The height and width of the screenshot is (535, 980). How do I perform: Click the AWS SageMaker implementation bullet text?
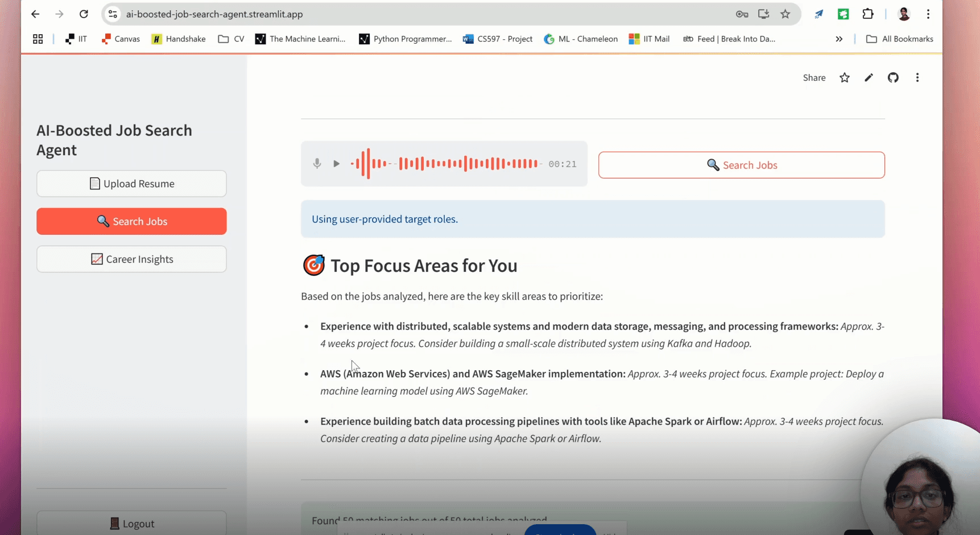(x=602, y=382)
